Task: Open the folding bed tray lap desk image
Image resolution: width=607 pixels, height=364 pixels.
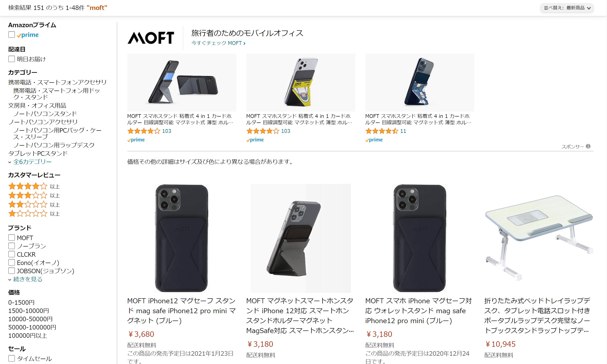Action: click(x=539, y=238)
